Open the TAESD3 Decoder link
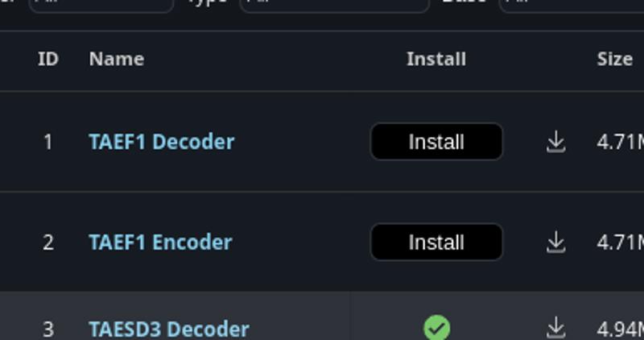Image resolution: width=644 pixels, height=340 pixels. [169, 330]
